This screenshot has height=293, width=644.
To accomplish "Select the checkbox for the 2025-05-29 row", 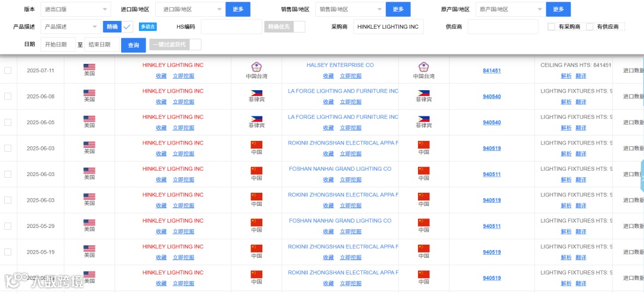I will [x=8, y=226].
